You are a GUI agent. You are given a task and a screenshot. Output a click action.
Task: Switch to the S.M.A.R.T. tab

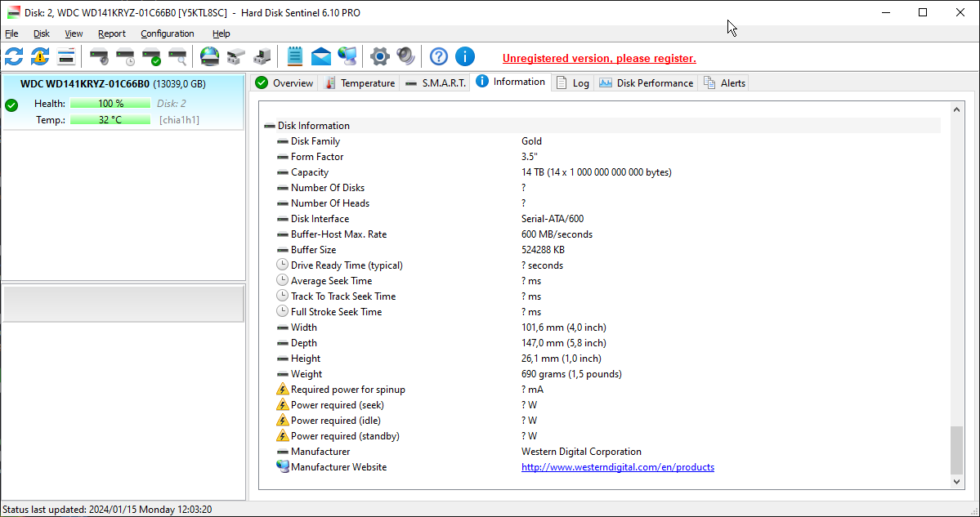[x=435, y=83]
